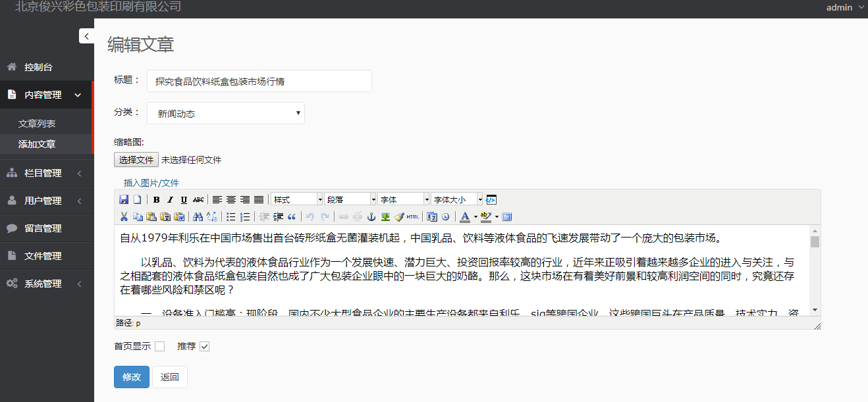Open HTML source editor
The image size is (868, 402).
coord(413,216)
